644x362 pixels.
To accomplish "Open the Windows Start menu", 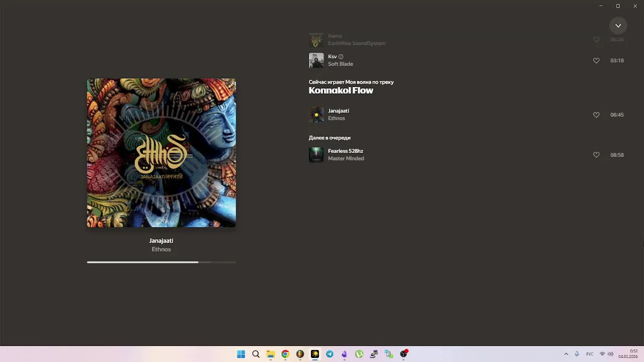I will pos(241,354).
